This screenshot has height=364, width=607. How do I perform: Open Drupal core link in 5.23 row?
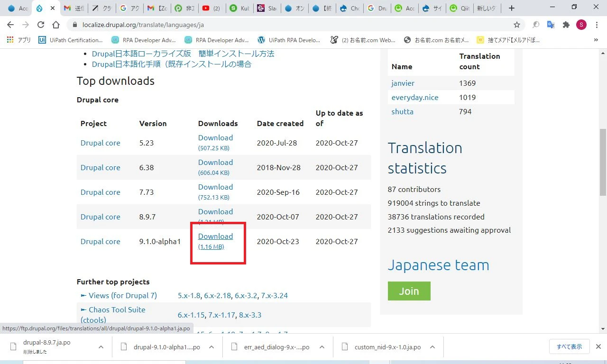[101, 143]
